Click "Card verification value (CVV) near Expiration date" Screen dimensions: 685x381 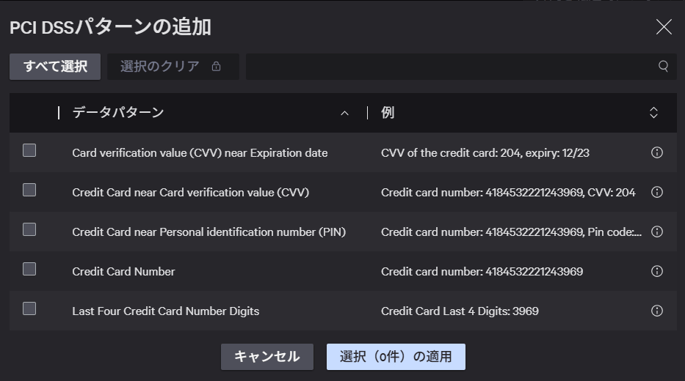[200, 153]
